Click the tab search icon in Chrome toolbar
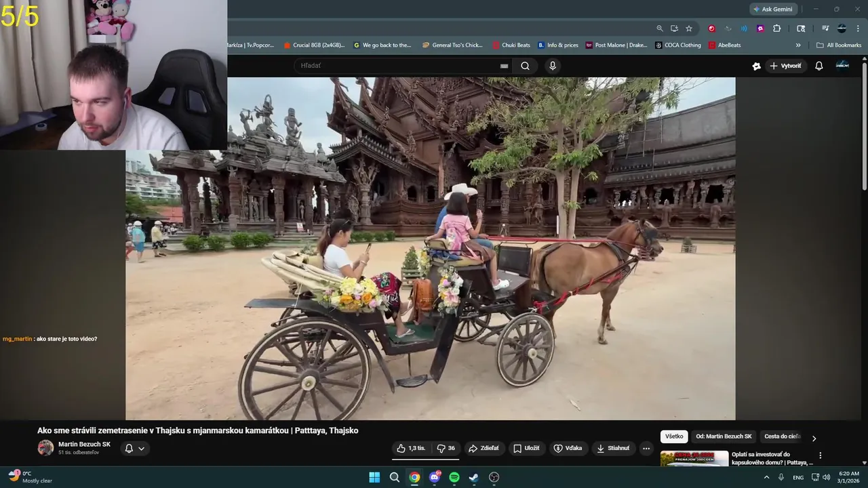The width and height of the screenshot is (868, 488). (x=801, y=28)
